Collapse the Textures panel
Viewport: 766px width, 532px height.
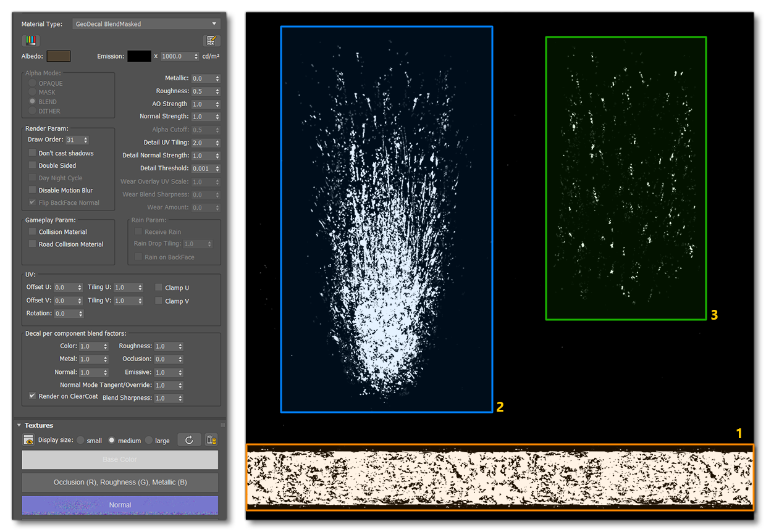(x=19, y=425)
